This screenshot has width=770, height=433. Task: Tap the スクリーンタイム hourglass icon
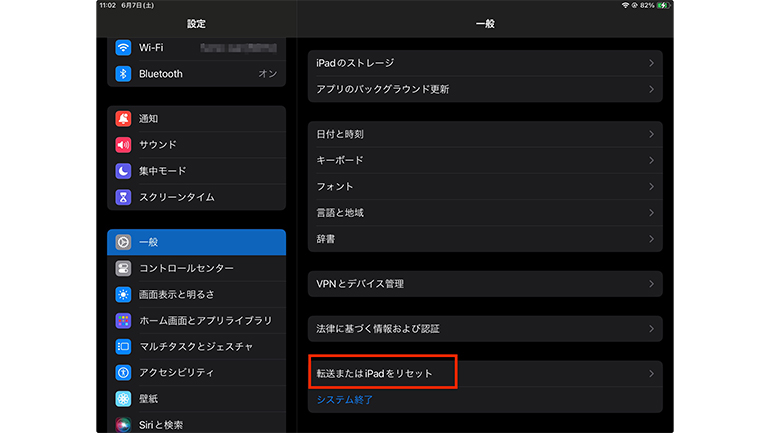tap(123, 197)
